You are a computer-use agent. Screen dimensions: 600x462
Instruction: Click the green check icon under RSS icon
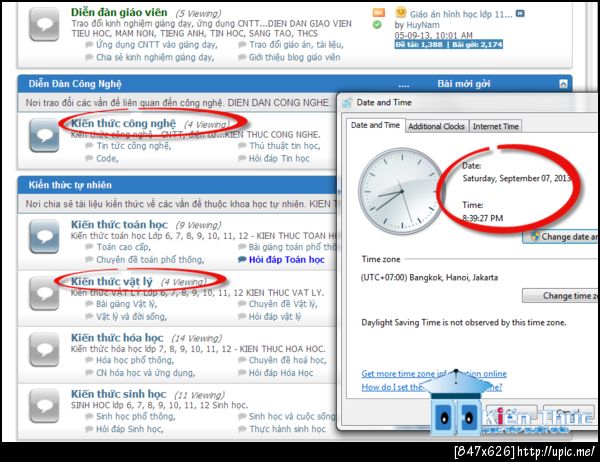tap(377, 25)
